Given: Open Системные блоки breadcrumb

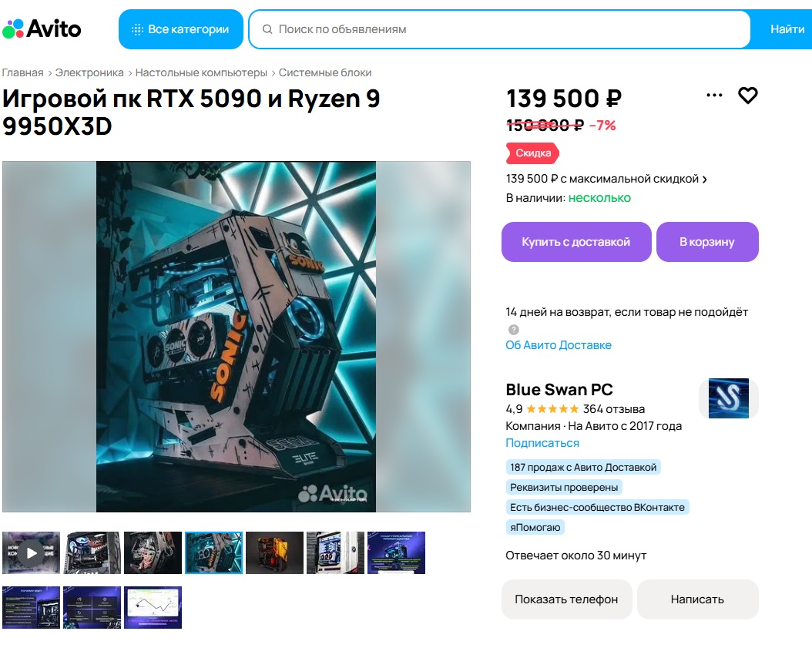Looking at the screenshot, I should 325,72.
